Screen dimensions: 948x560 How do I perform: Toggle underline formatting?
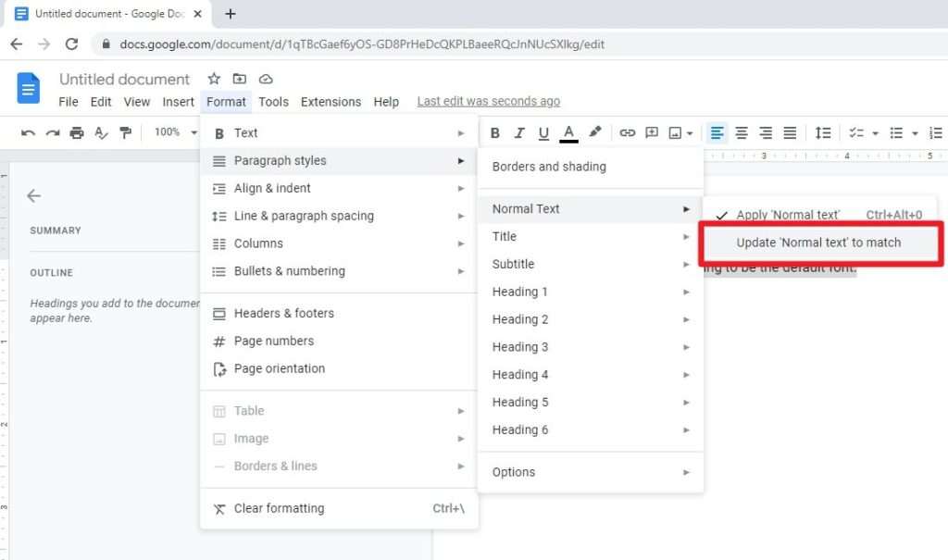[543, 132]
